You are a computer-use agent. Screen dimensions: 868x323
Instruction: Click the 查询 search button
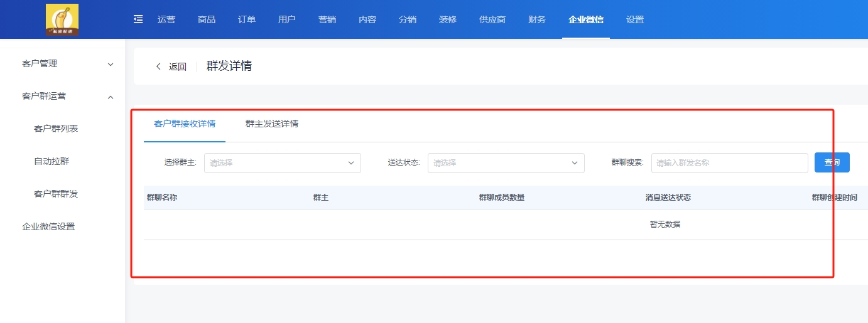(832, 162)
